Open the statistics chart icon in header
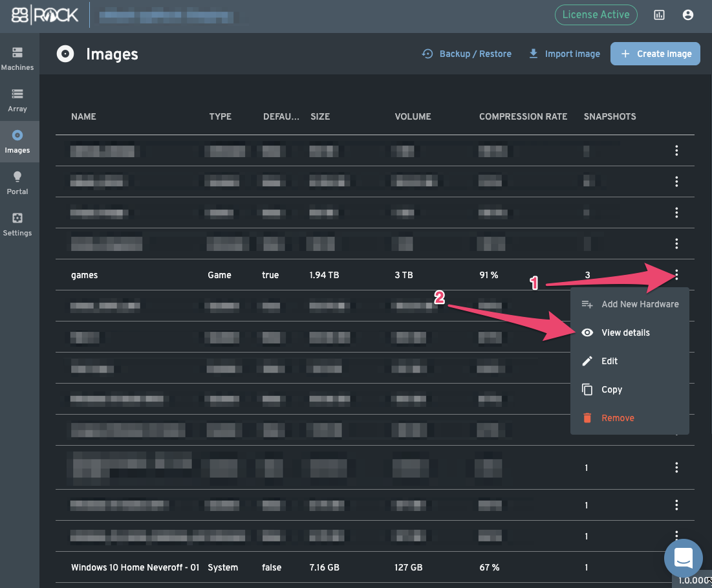The width and height of the screenshot is (712, 588). pyautogui.click(x=659, y=15)
